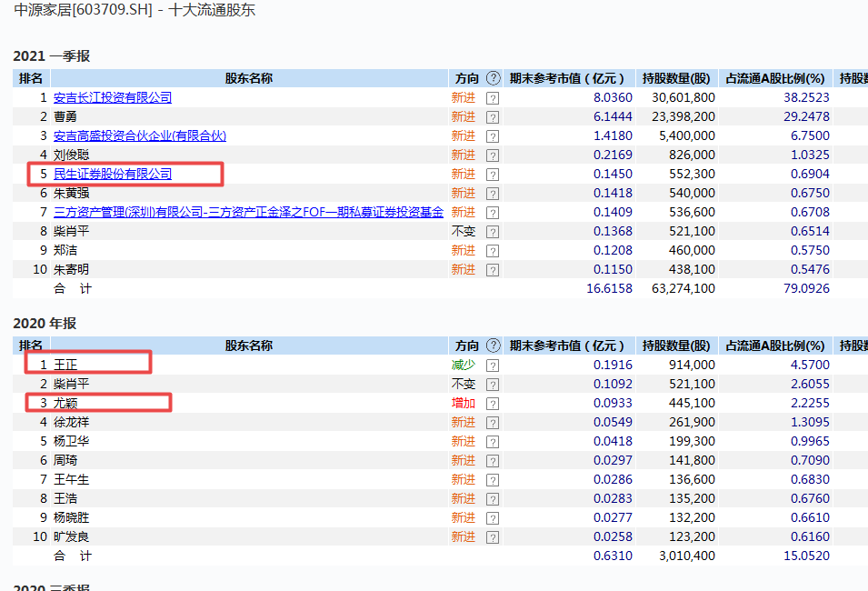Click the 方向 help icon in the 2021 table header

493,79
